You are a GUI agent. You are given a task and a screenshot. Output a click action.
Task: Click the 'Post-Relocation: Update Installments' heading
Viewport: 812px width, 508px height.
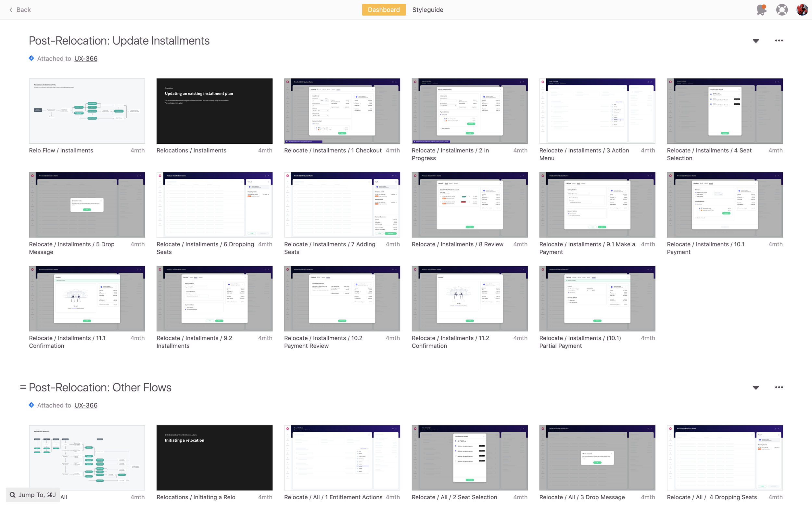pos(119,41)
